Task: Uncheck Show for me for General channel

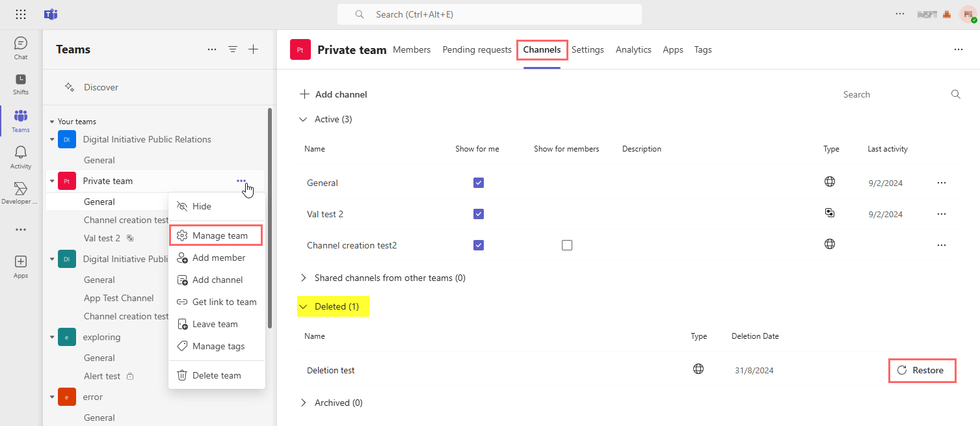Action: coord(479,183)
